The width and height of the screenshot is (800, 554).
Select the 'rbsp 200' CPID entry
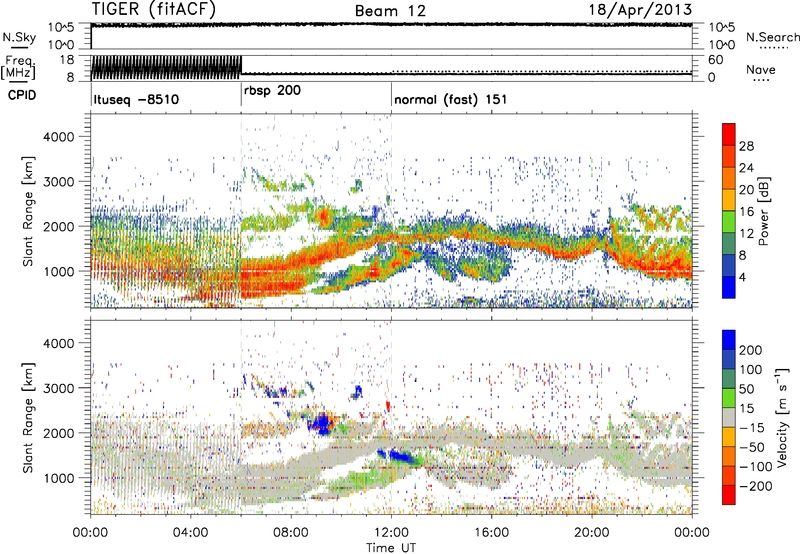pyautogui.click(x=272, y=91)
